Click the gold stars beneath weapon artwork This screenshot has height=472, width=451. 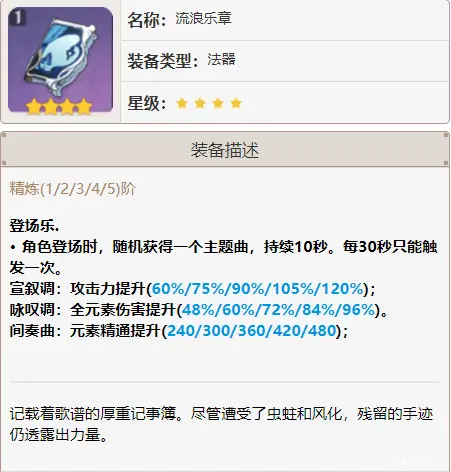click(59, 106)
